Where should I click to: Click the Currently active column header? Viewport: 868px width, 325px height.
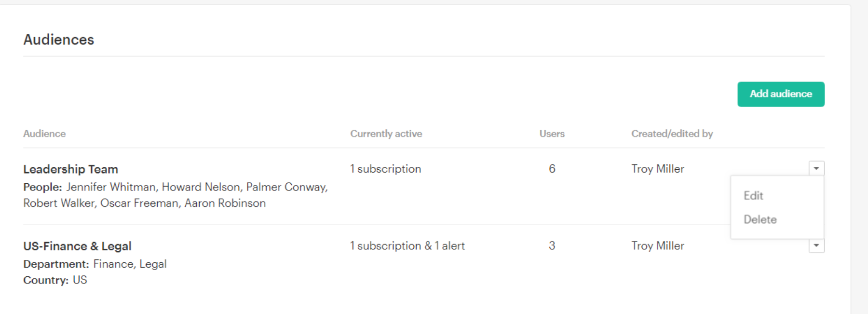[386, 134]
